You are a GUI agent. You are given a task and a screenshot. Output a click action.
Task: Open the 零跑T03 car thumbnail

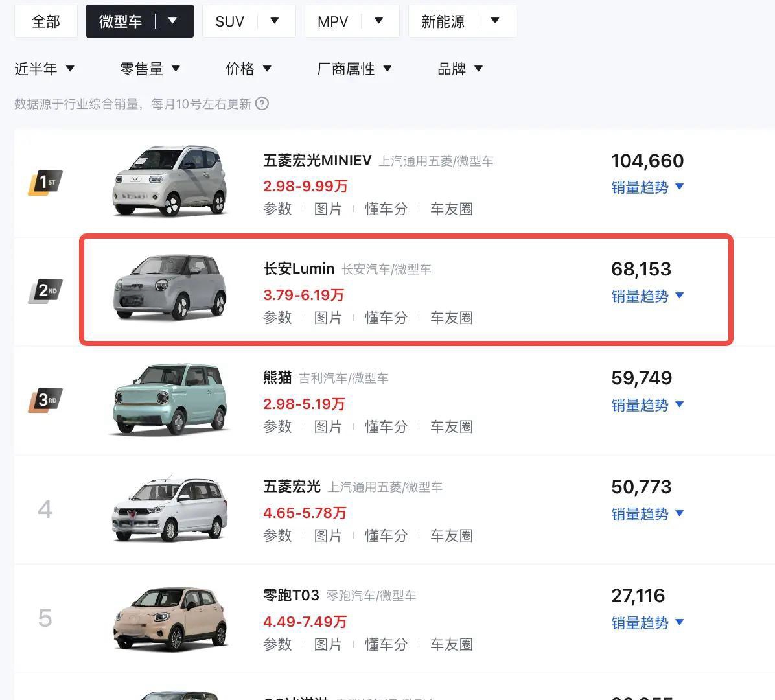170,619
